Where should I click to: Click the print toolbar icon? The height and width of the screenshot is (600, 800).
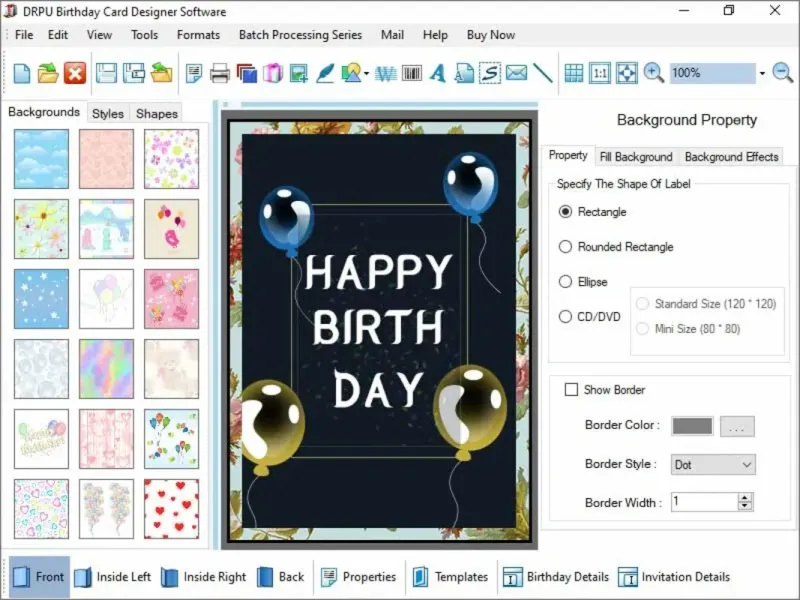(x=220, y=73)
